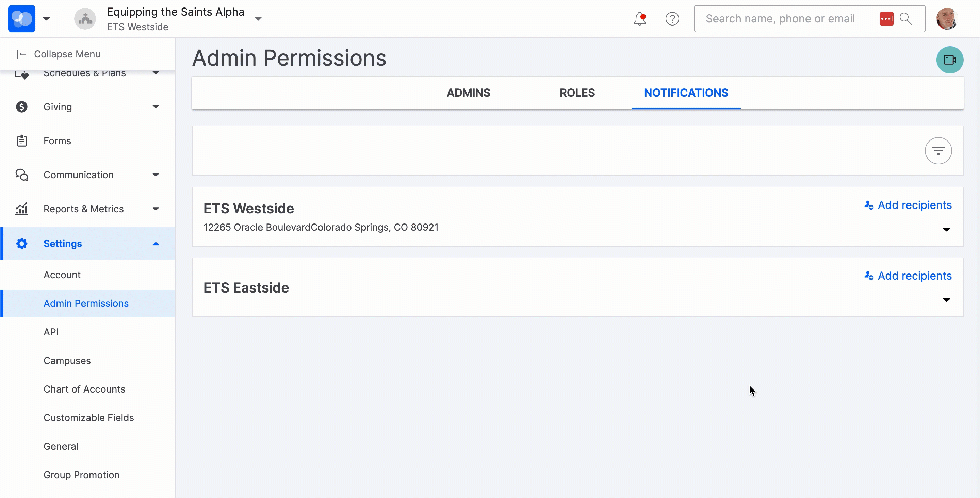The height and width of the screenshot is (498, 980).
Task: Click the red search options icon in search bar
Action: point(886,18)
